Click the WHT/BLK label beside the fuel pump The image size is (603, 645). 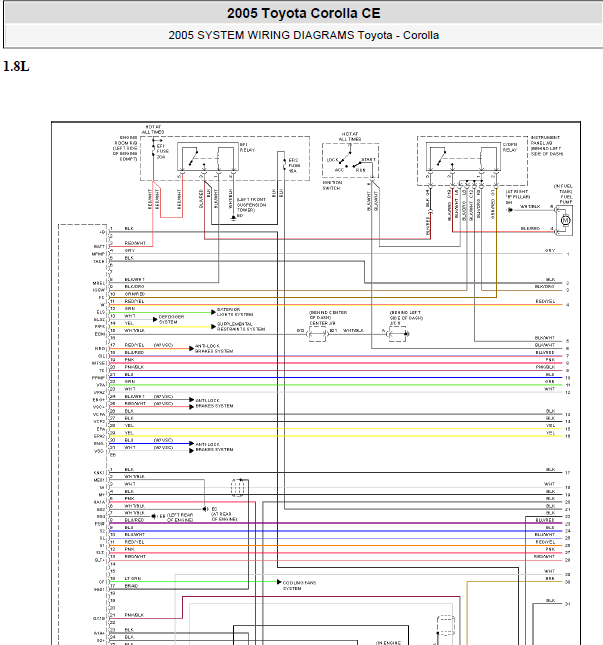pyautogui.click(x=530, y=206)
